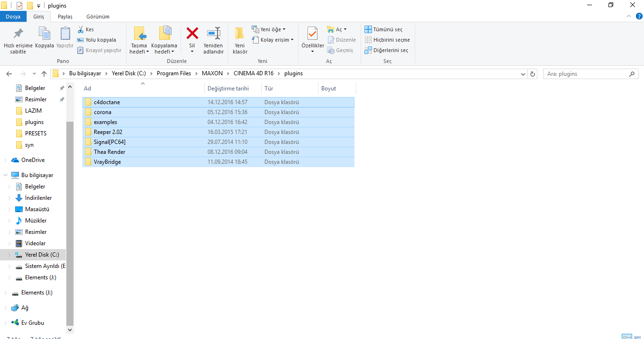
Task: Click navigation pane scroll down arrow
Action: click(70, 330)
